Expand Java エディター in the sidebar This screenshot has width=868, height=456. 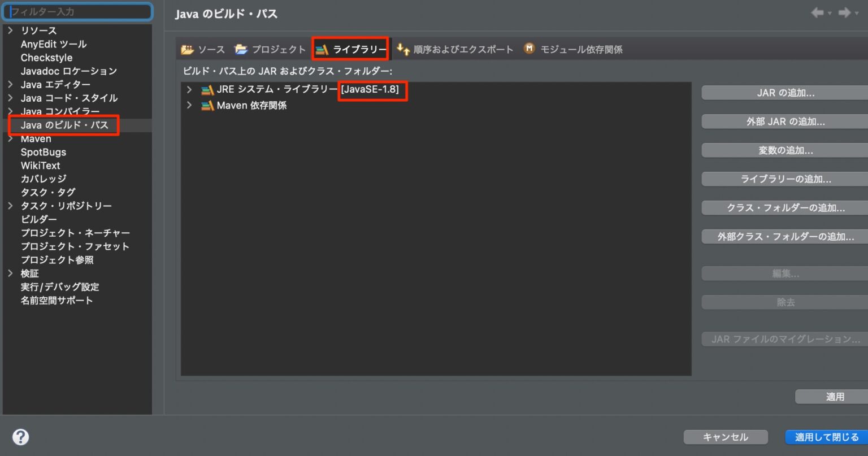click(x=10, y=84)
